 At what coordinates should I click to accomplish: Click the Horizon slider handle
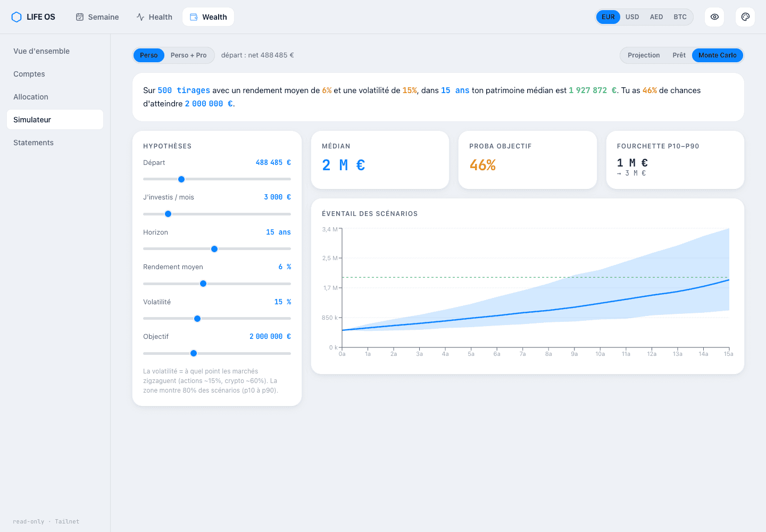click(x=214, y=249)
